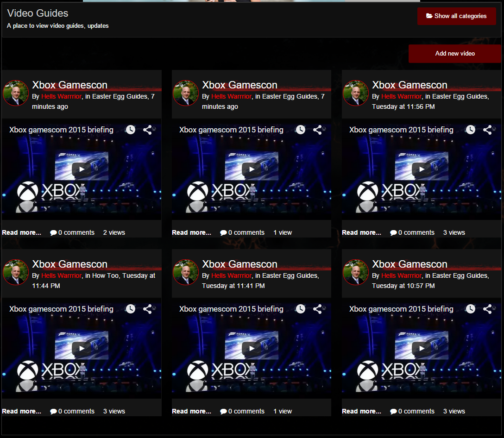Viewport: 504px width, 438px height.
Task: Play the video posted 7 minutes ago with 2 views
Action: click(82, 169)
